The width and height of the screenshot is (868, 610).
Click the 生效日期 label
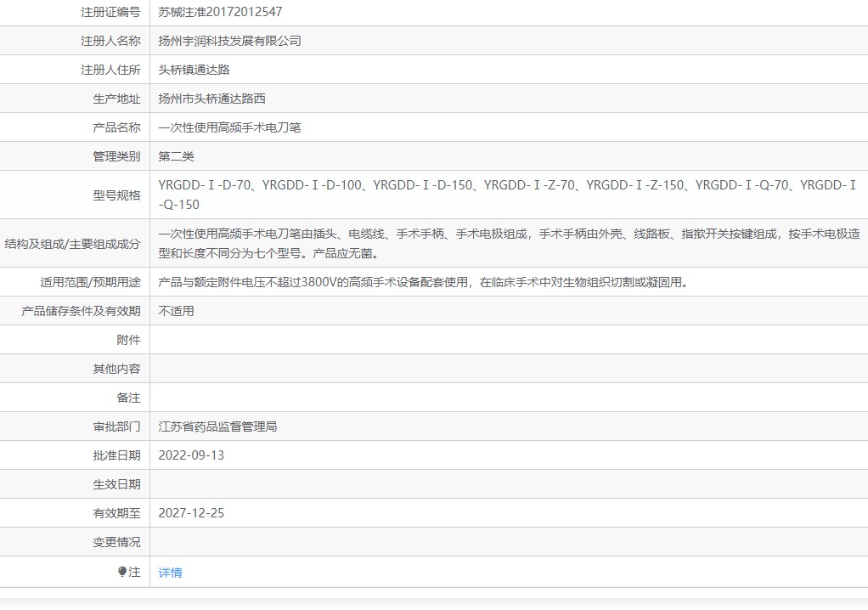(117, 484)
